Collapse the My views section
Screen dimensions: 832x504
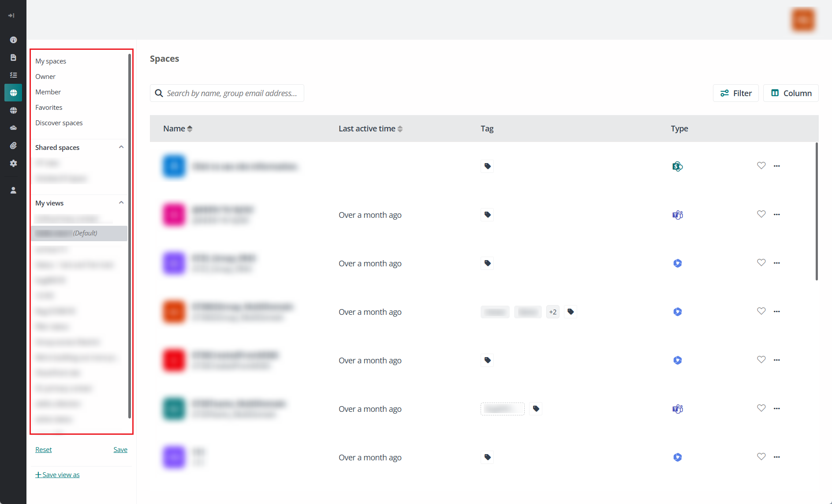click(x=121, y=203)
